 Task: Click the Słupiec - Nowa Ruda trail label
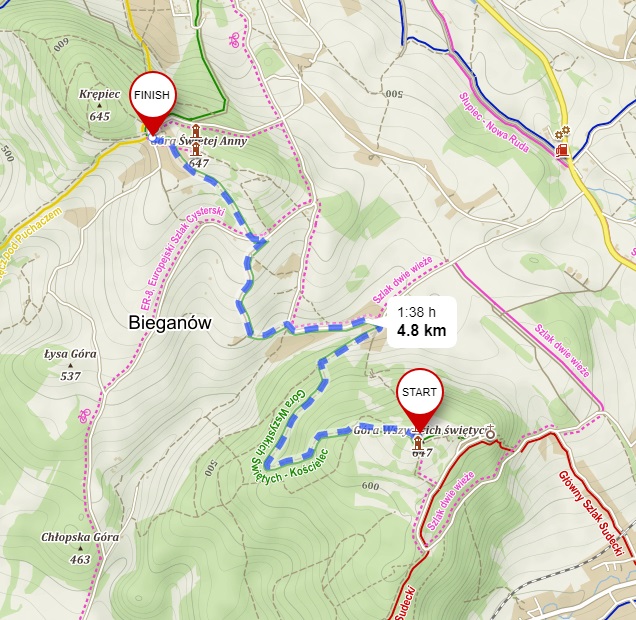494,123
